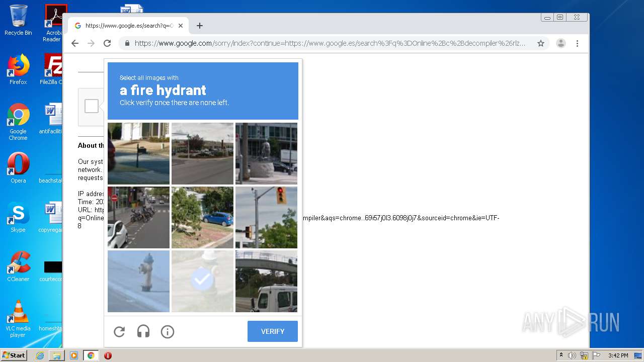Select tile with mailbox near white house
The image size is (644, 362).
138,154
